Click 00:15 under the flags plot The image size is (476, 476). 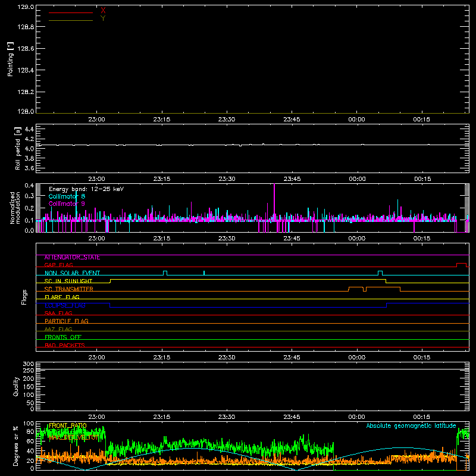tap(422, 358)
